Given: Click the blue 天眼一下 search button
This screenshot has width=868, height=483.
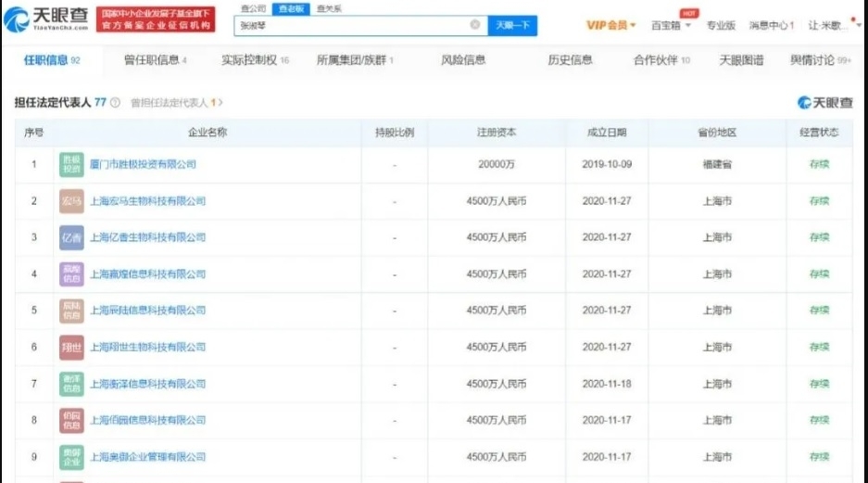Looking at the screenshot, I should pyautogui.click(x=512, y=25).
